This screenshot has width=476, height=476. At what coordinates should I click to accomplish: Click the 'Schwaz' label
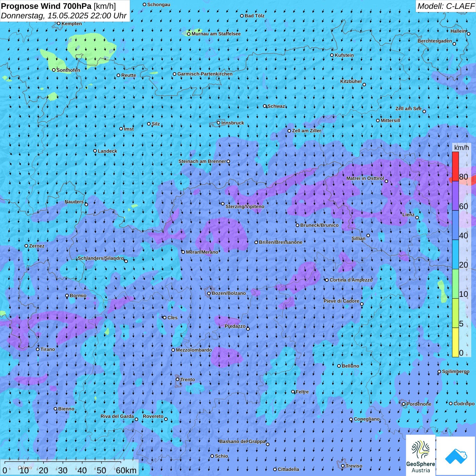(x=276, y=106)
